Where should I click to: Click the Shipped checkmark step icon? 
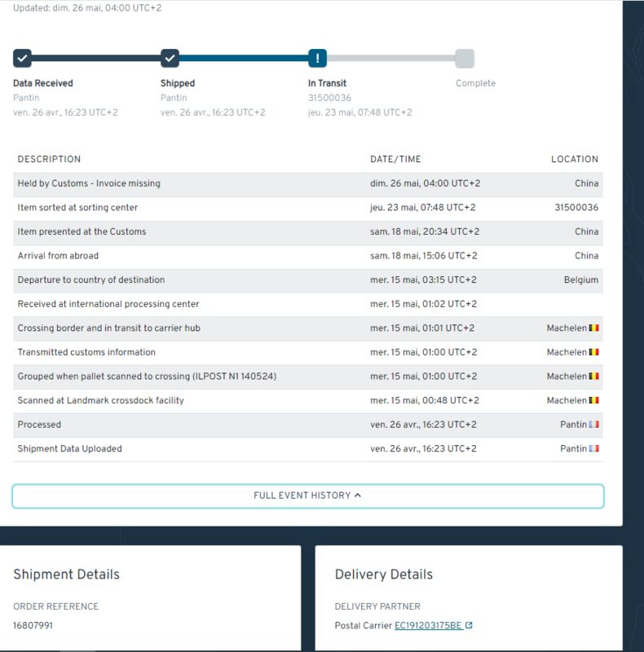point(170,58)
